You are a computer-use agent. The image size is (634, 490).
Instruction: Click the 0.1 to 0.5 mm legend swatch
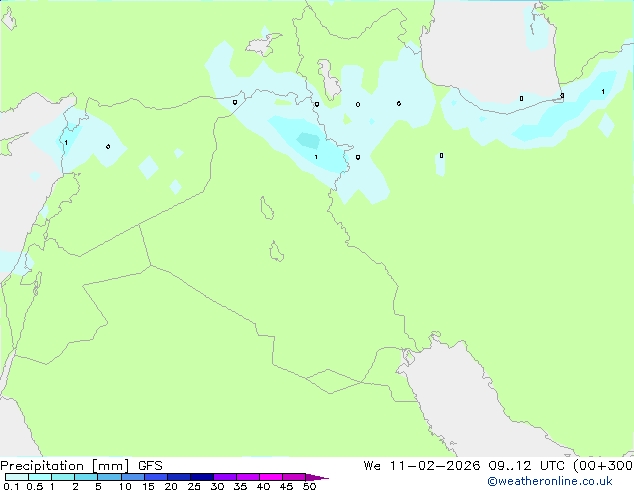coord(17,477)
